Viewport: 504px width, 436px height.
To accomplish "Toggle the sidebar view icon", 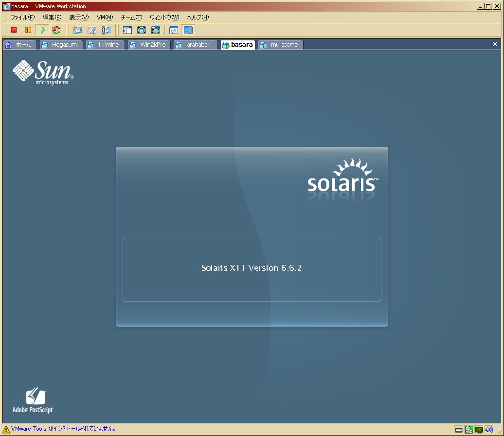I will [127, 30].
